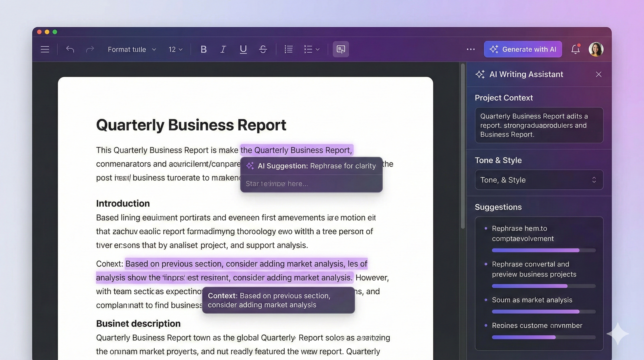Click the redo arrow icon
644x360 pixels.
[90, 49]
